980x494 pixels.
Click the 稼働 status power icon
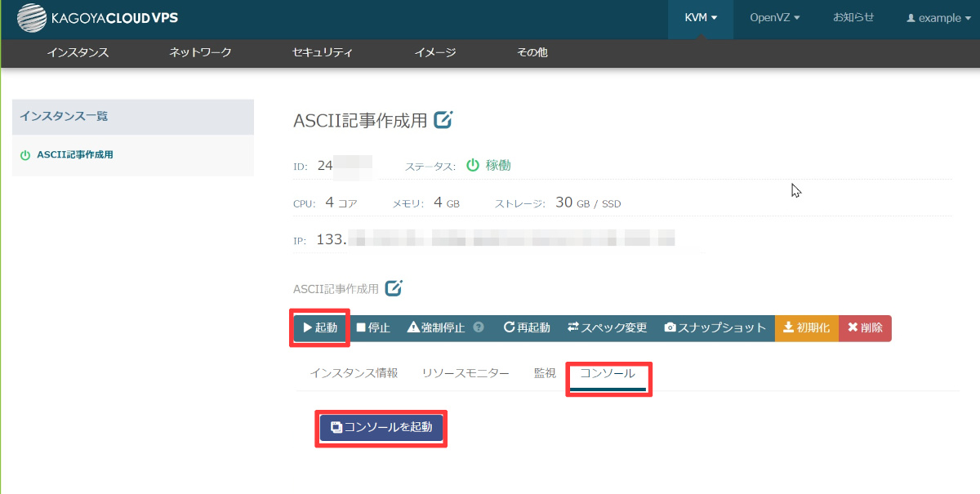(x=472, y=165)
